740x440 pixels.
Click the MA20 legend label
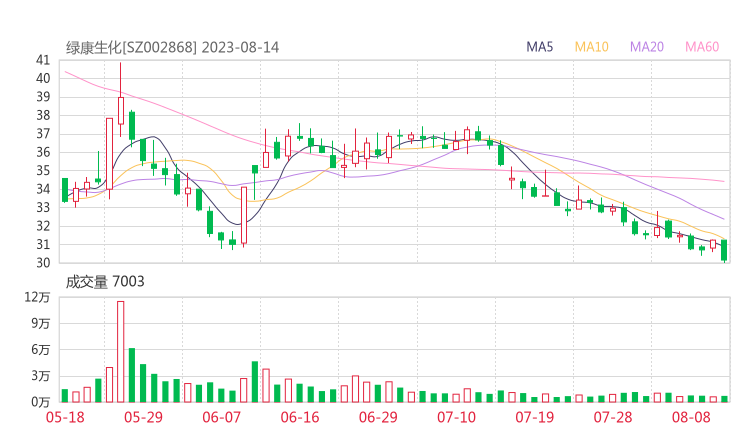click(x=647, y=47)
